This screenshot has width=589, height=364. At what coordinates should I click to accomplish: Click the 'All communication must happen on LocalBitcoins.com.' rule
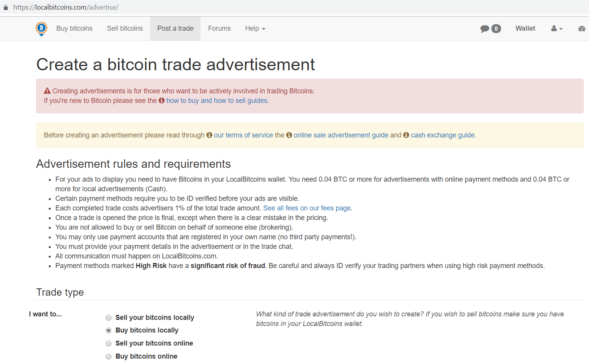tap(137, 256)
